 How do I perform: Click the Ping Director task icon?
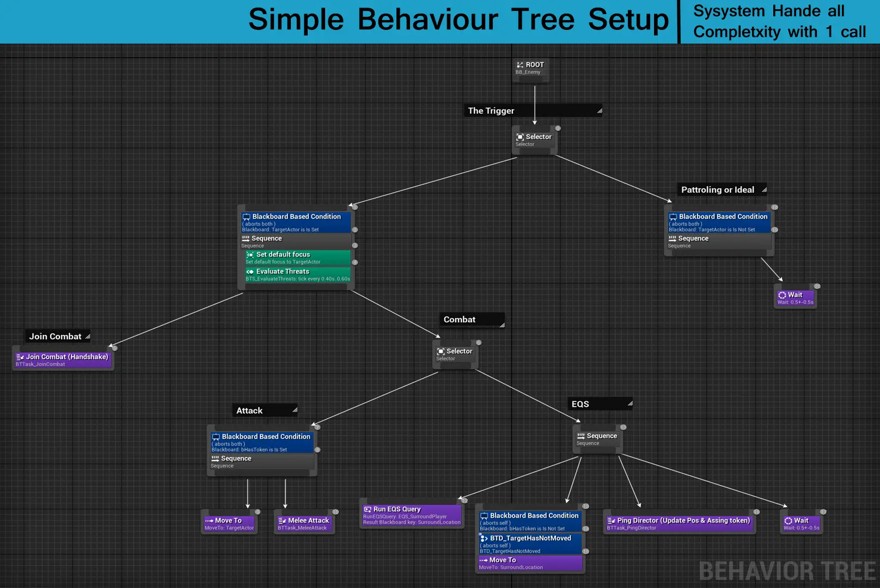pyautogui.click(x=612, y=521)
